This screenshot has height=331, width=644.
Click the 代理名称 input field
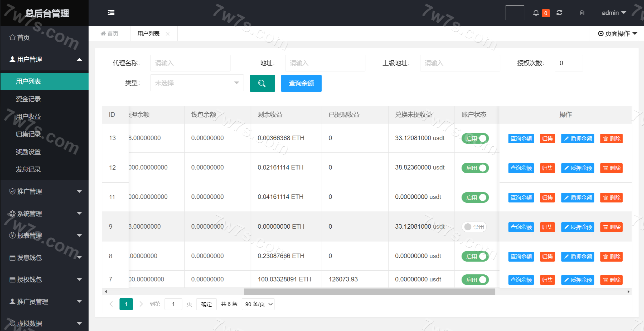(x=190, y=63)
